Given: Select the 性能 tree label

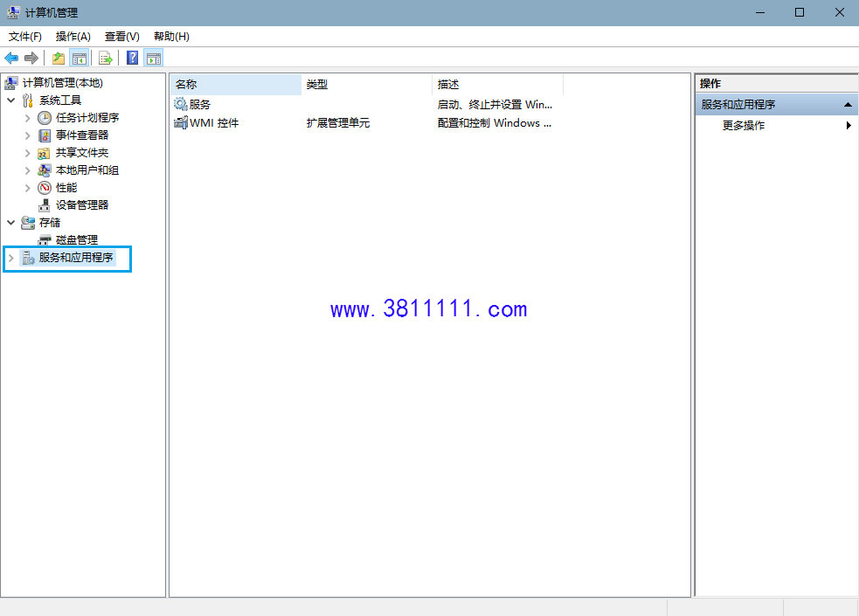Looking at the screenshot, I should tap(66, 188).
